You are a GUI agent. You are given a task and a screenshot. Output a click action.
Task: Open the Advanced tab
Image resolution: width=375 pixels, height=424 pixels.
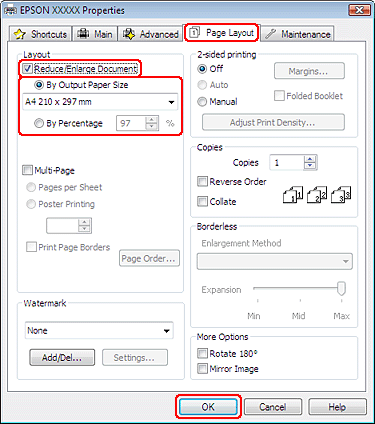pos(150,34)
